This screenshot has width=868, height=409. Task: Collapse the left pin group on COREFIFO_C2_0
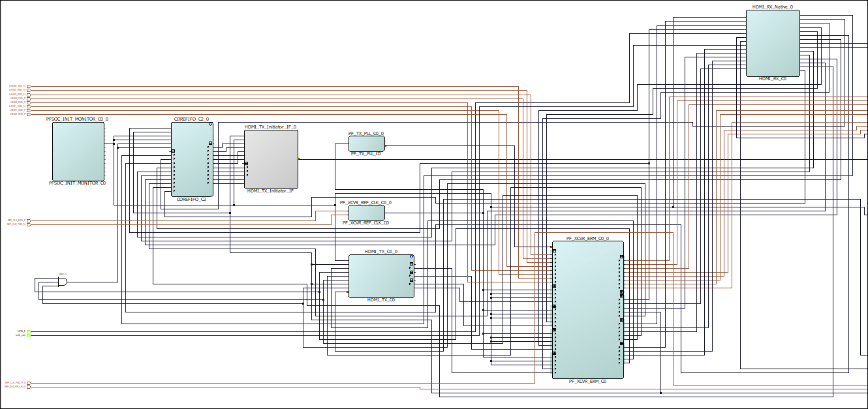(x=174, y=151)
